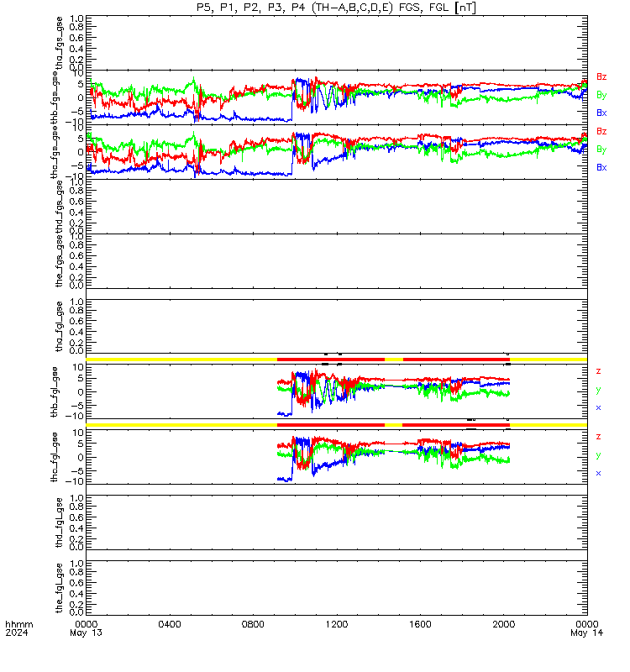
Task: Click the green 'By' legend of thb_fgs_gse panel
Action: coord(601,95)
